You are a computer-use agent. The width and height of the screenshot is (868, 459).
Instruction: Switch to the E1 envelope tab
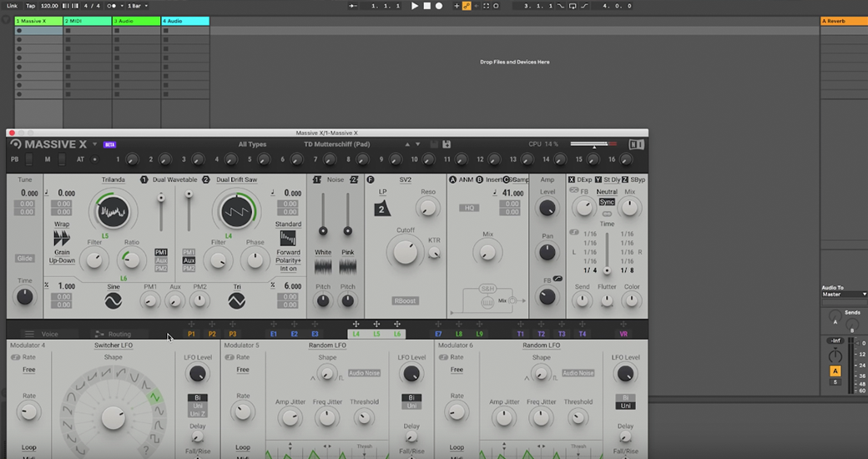coord(274,334)
